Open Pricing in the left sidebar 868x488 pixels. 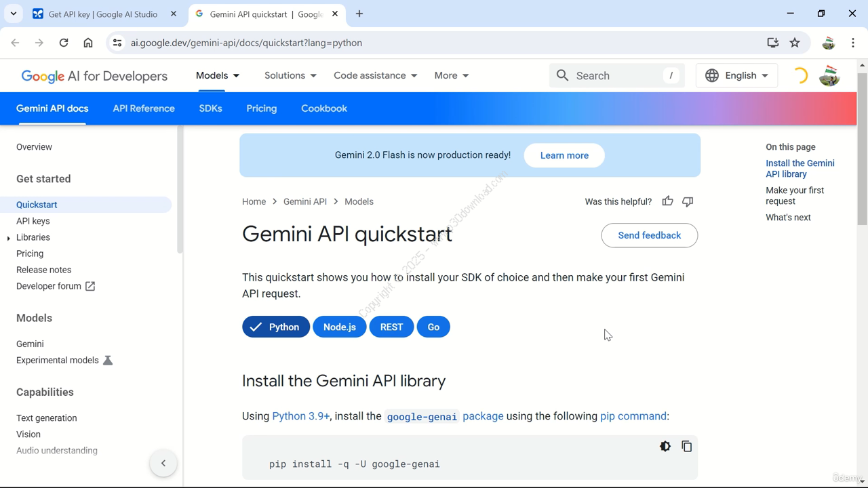[30, 253]
